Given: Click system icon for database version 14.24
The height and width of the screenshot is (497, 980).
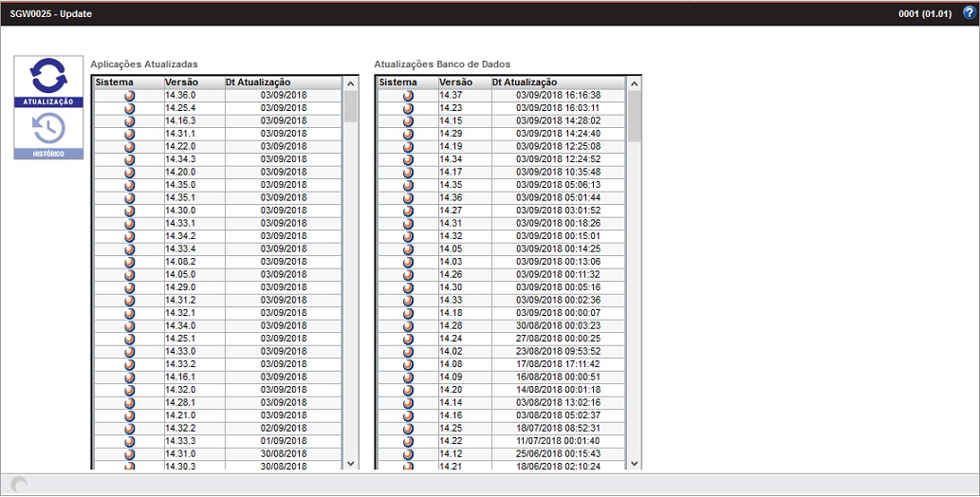Looking at the screenshot, I should pyautogui.click(x=408, y=339).
